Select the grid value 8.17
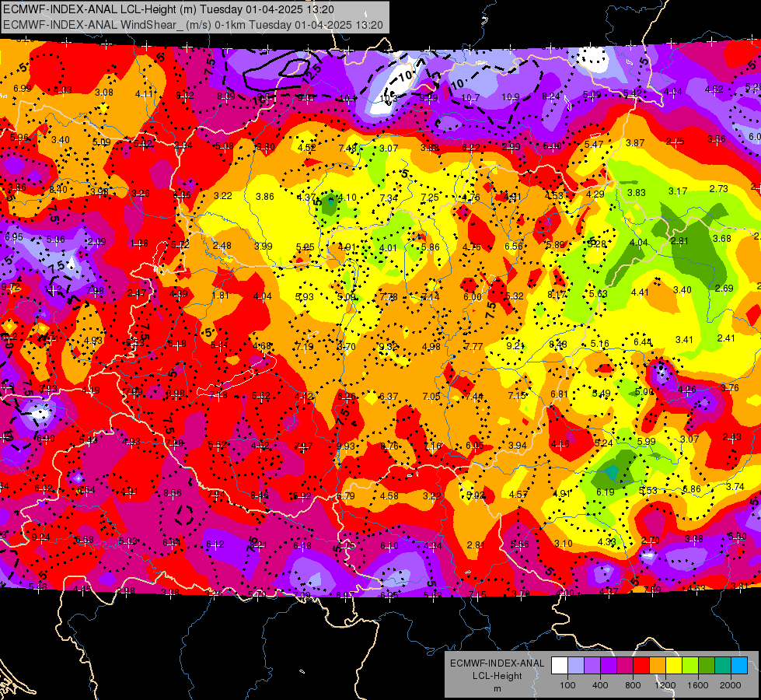The image size is (761, 700). (x=557, y=294)
